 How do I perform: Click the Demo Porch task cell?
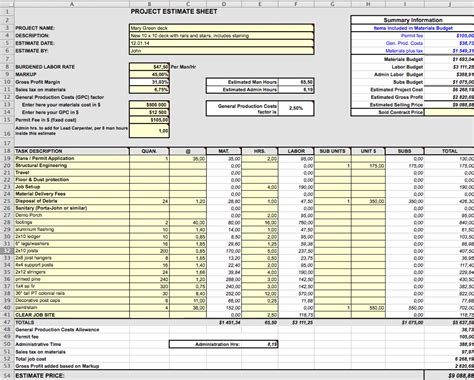[72, 215]
